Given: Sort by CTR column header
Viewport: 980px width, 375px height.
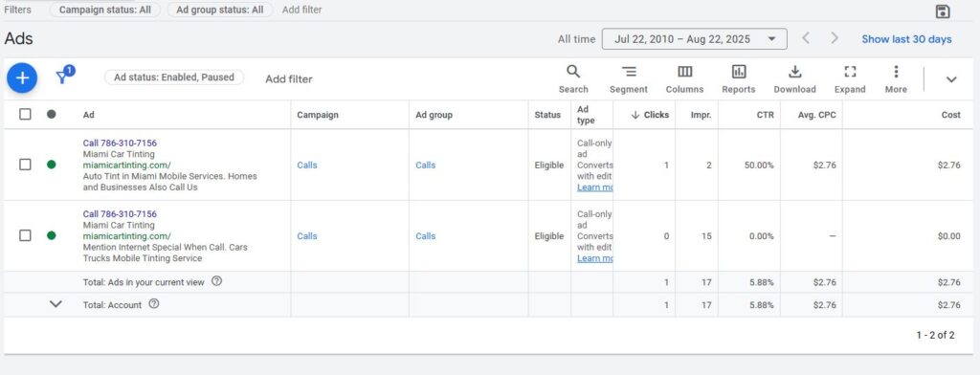Looking at the screenshot, I should click(x=765, y=115).
